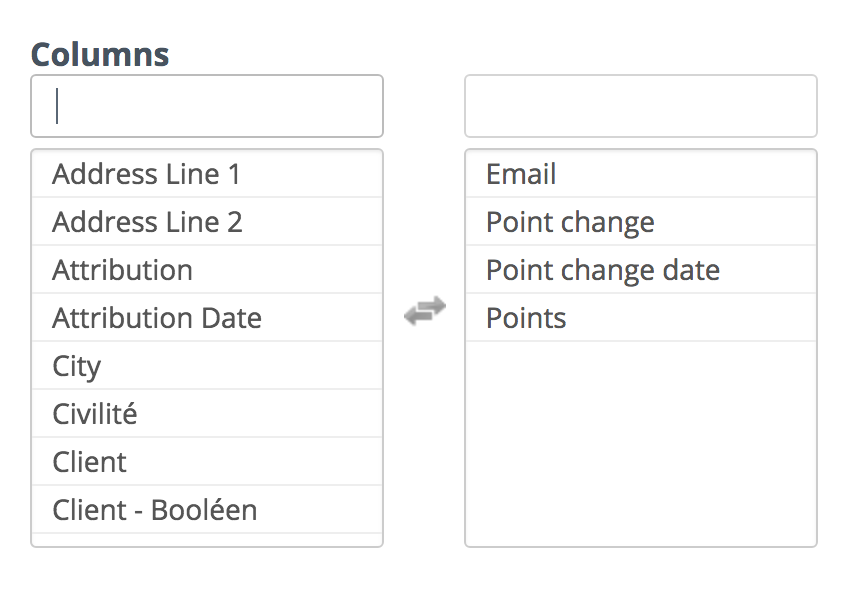The height and width of the screenshot is (608, 854).
Task: Click the Columns section heading
Action: click(100, 54)
